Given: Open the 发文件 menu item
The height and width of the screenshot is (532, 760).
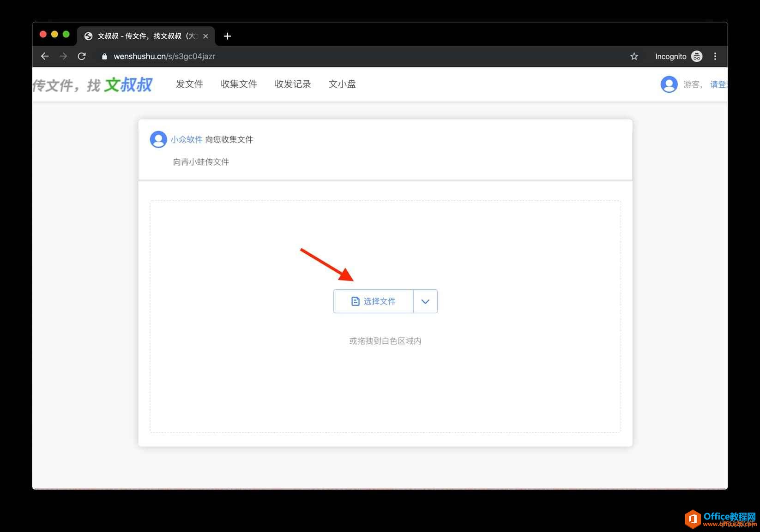Looking at the screenshot, I should (x=189, y=84).
